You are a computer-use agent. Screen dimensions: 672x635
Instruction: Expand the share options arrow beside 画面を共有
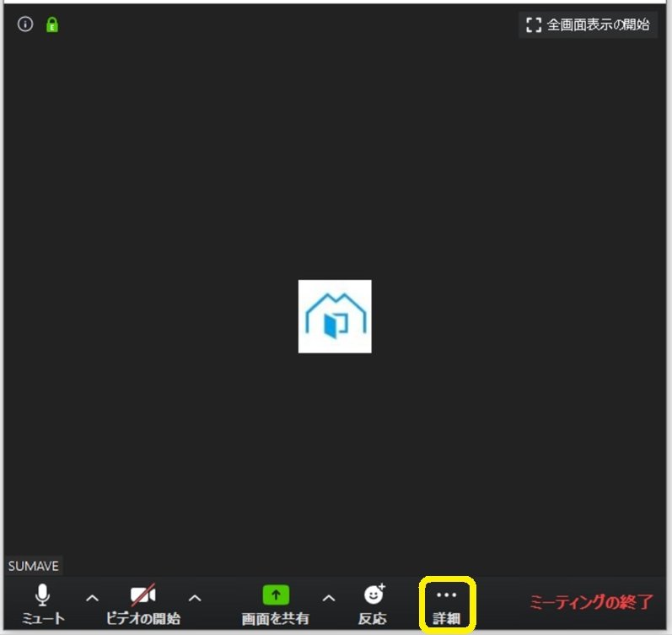click(x=329, y=598)
